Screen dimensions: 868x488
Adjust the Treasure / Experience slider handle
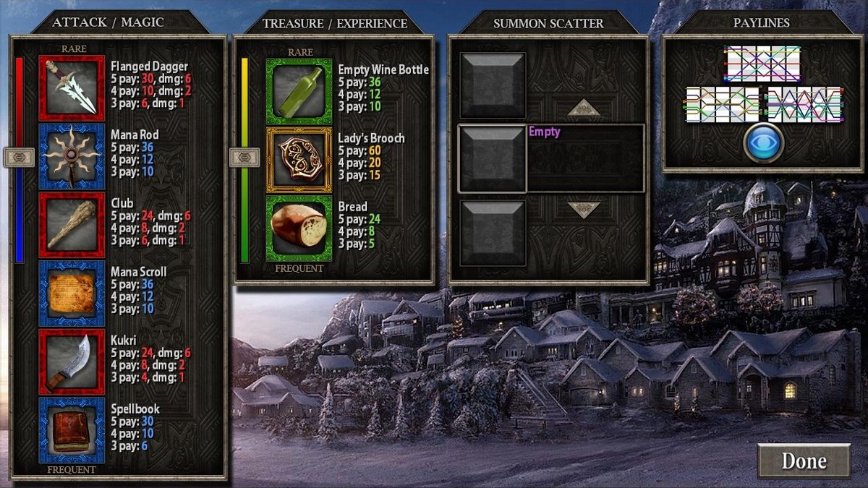[245, 157]
